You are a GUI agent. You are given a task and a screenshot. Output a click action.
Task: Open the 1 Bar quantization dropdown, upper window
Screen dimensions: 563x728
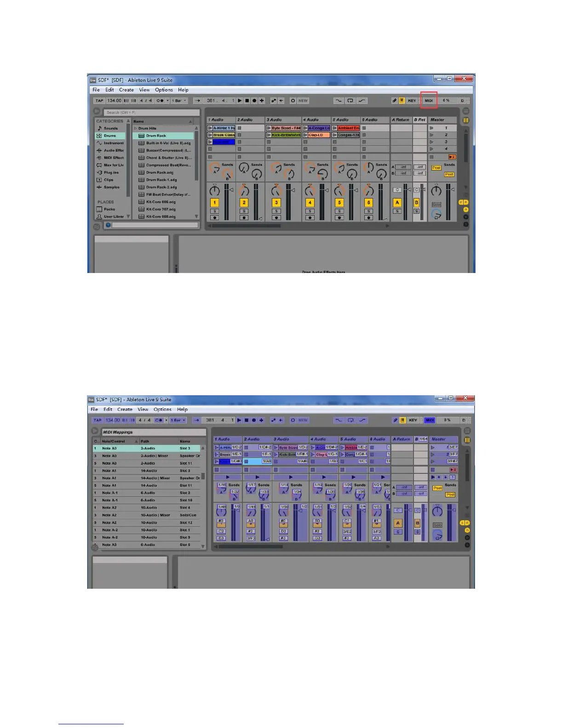point(179,101)
